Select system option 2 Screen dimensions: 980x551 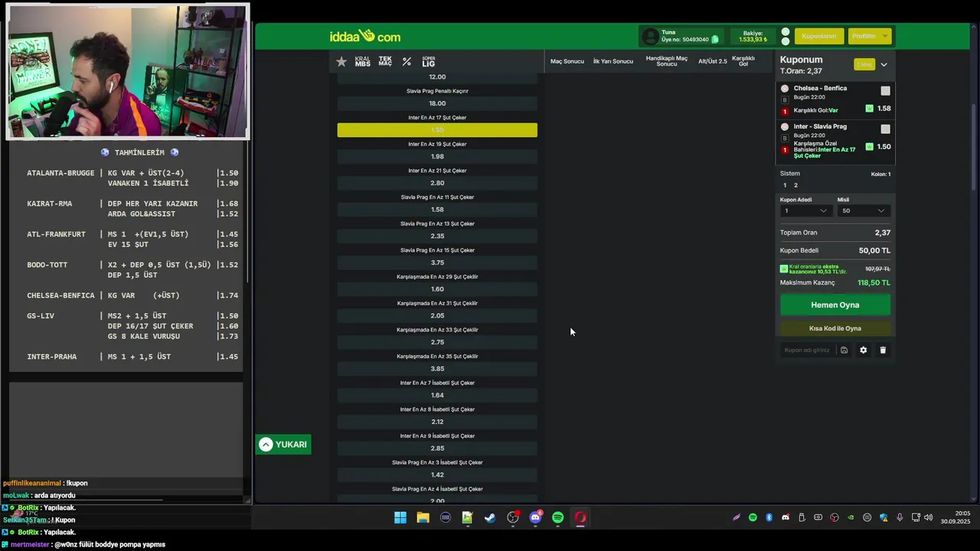(x=795, y=185)
